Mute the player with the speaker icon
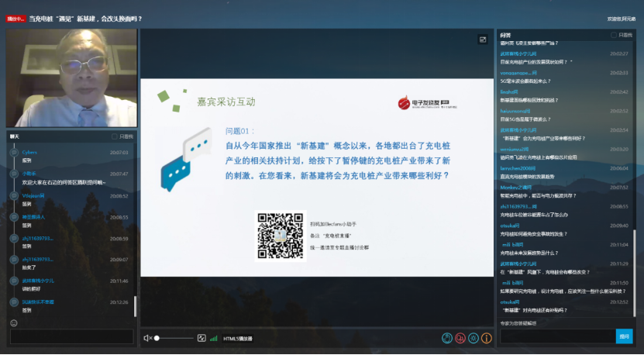Screen dimensions: 644x355 point(147,338)
